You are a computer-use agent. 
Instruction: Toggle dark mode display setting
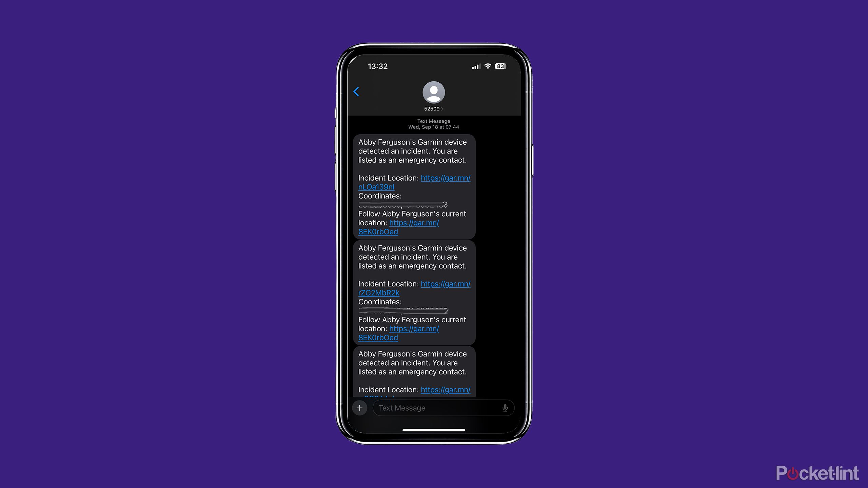[434, 244]
